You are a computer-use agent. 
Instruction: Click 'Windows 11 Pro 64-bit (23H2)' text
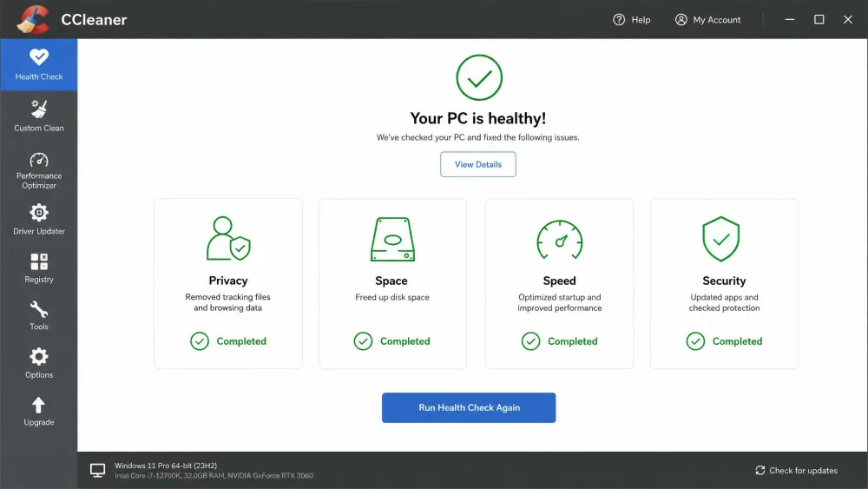point(166,466)
